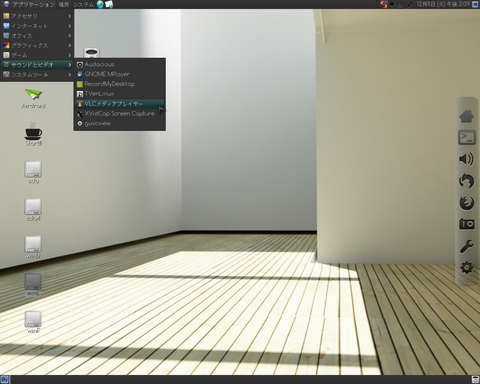Open the greyed-out dark drive desktop icon
Screen dimensions: 480x384
[x=33, y=282]
